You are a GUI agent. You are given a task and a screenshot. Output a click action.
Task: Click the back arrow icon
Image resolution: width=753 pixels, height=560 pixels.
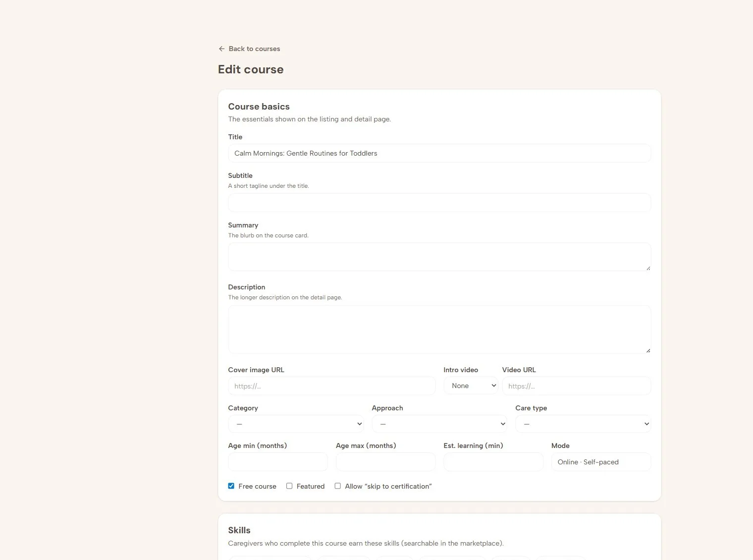pos(221,49)
